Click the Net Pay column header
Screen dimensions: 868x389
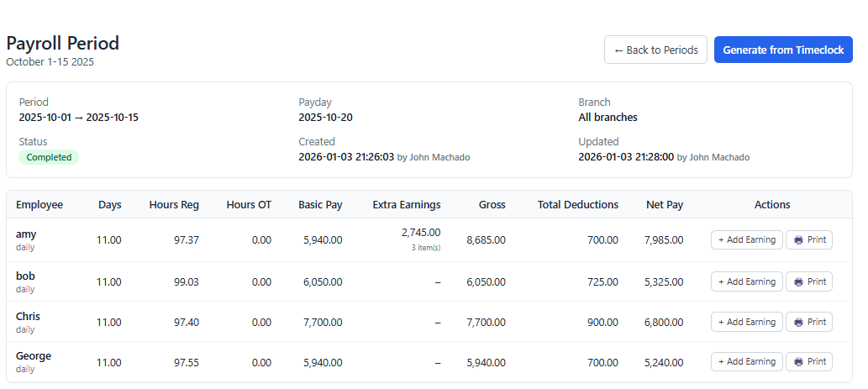click(665, 205)
